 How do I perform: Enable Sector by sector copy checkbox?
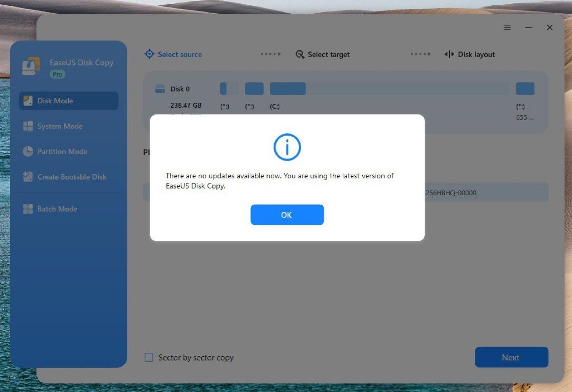point(149,357)
